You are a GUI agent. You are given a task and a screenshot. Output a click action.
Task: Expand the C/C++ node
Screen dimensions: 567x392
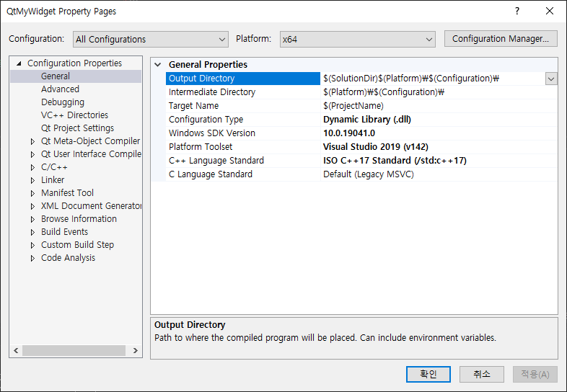click(32, 168)
